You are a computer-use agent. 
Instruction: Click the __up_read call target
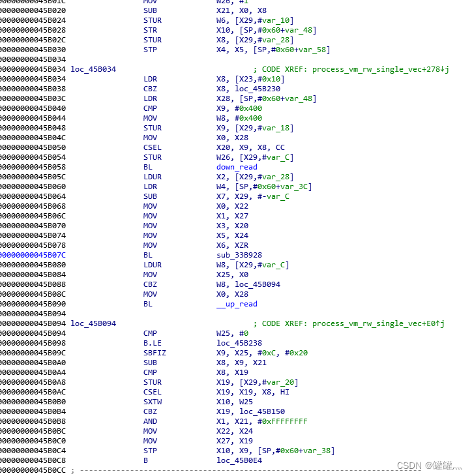coord(237,304)
